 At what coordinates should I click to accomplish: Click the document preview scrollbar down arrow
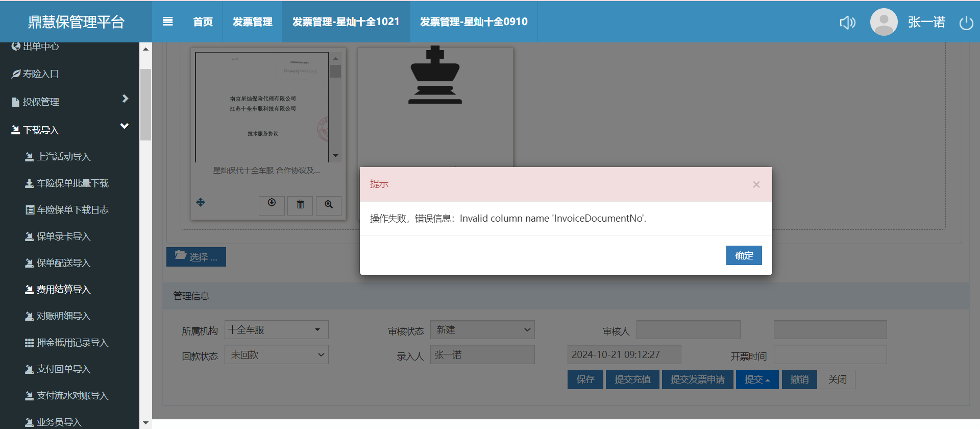tap(335, 156)
